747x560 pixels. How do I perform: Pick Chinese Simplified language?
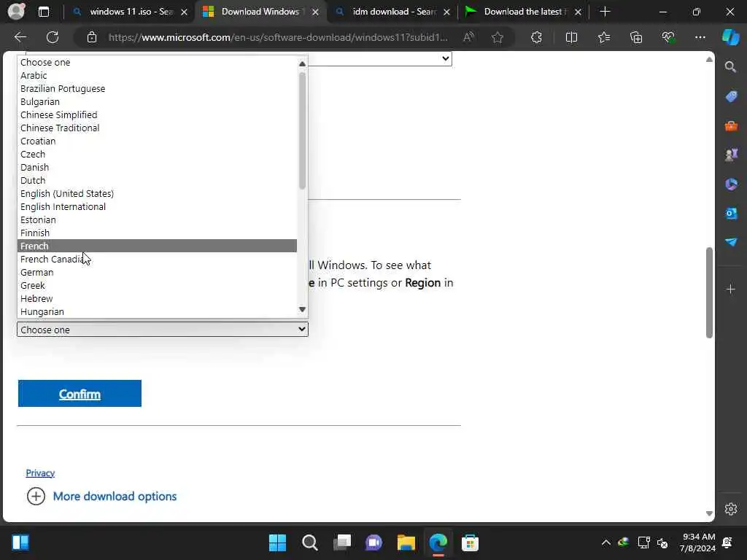158,114
